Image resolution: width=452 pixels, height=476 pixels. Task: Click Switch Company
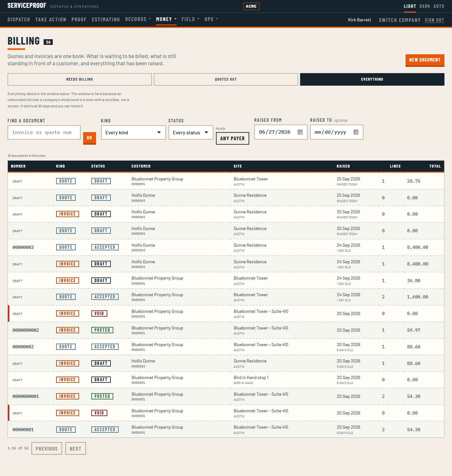[400, 20]
